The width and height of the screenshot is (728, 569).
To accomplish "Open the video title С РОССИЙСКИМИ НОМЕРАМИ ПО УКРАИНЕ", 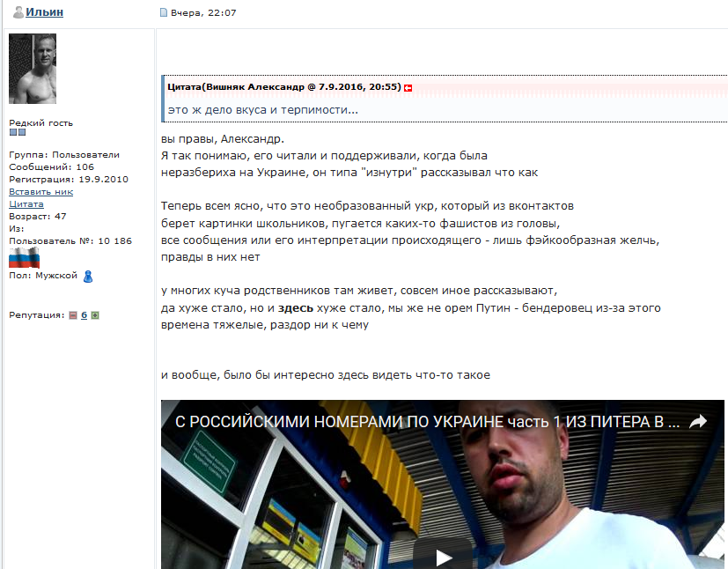I will (x=427, y=422).
